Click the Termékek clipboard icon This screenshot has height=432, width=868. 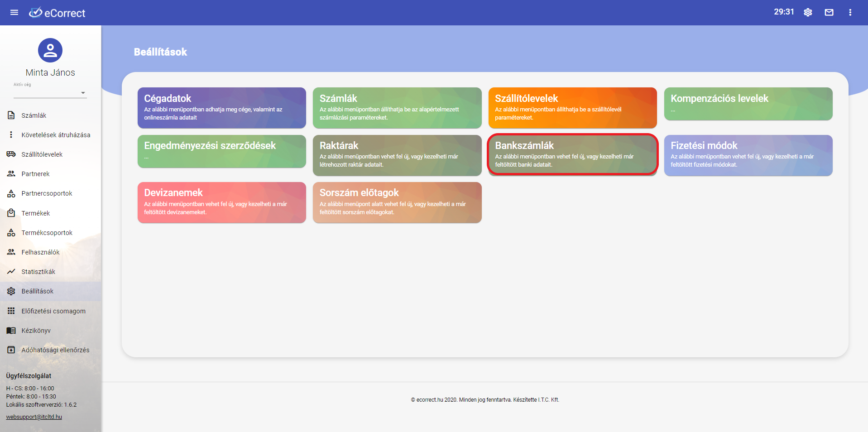(11, 213)
